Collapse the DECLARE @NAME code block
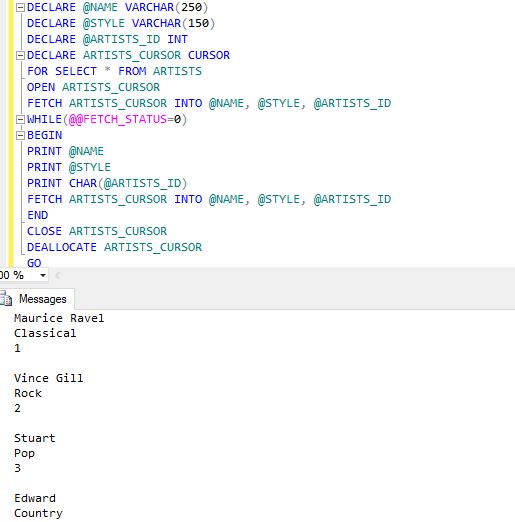Screen dimensions: 515x522 point(20,7)
